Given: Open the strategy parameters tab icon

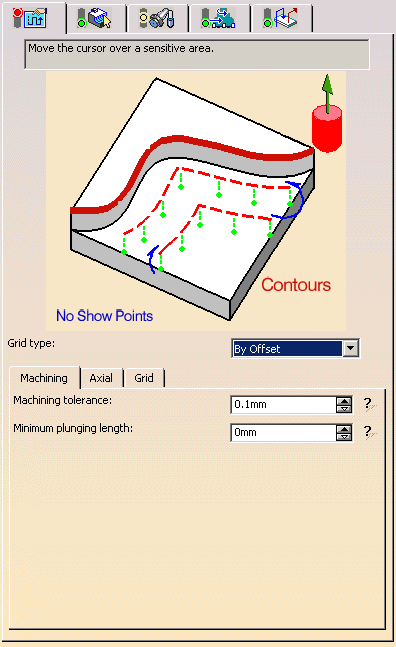Looking at the screenshot, I should click(30, 18).
